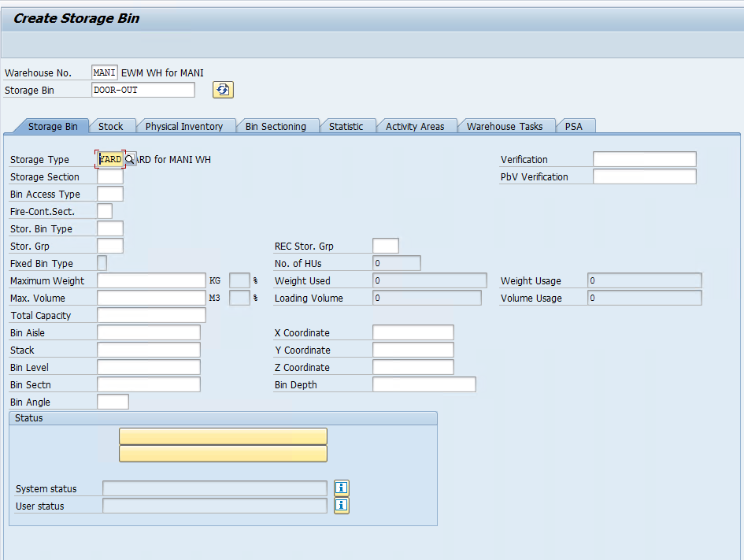This screenshot has height=560, width=744.
Task: Switch to the Storage Bin tab
Action: [53, 126]
